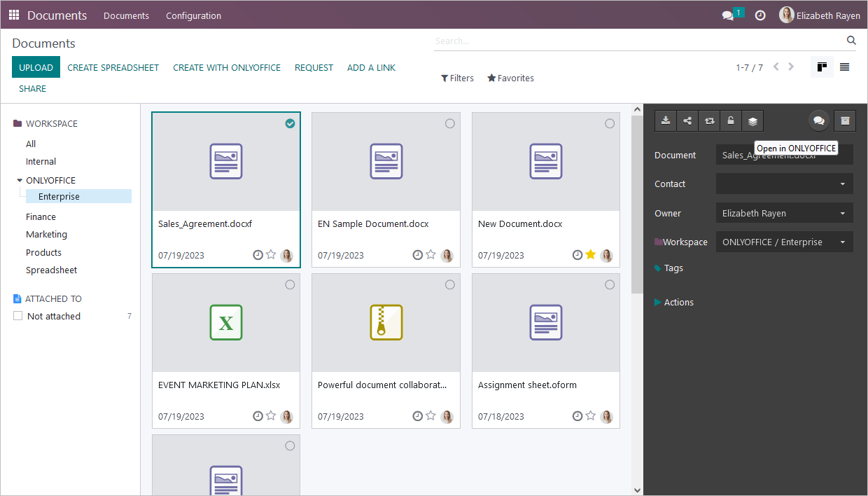Click activity clock on Sales_Agreement.docxf card
The height and width of the screenshot is (496, 868).
click(x=258, y=255)
